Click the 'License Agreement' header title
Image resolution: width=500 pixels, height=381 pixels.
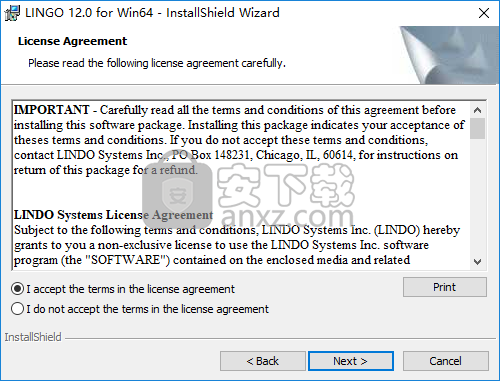pyautogui.click(x=72, y=41)
